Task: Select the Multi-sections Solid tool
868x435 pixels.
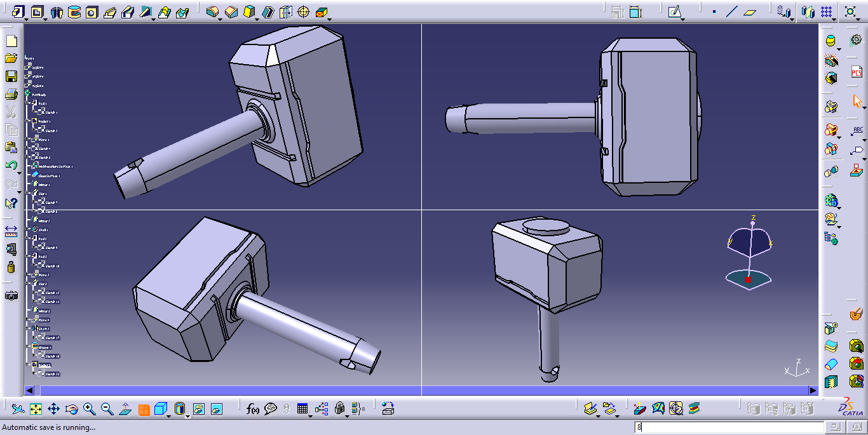Action: pos(164,11)
